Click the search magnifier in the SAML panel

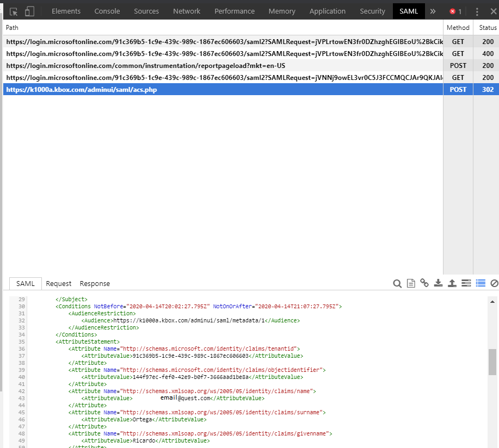[397, 283]
